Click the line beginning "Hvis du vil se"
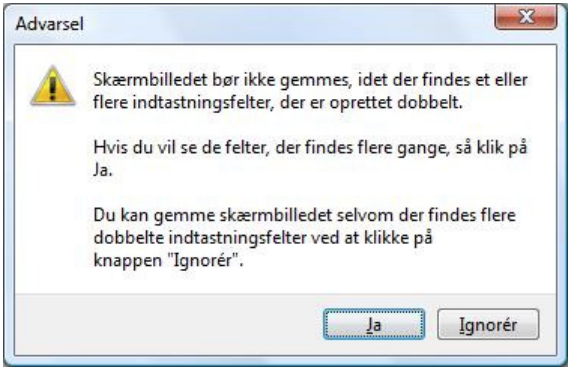Viewport: 572px width, 369px height. pos(310,148)
